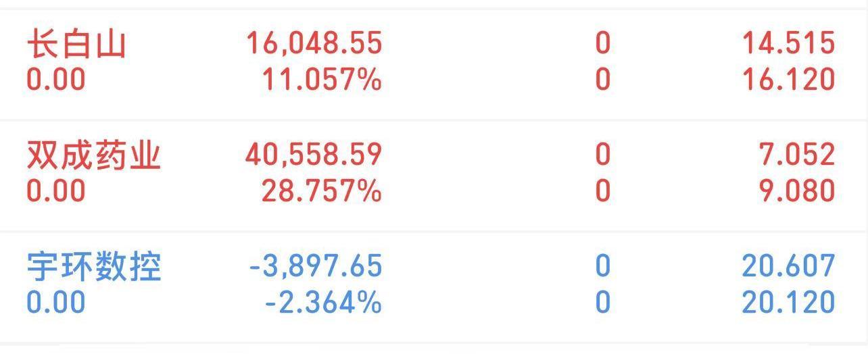Select the -3,897.65 loss value
This screenshot has height=354, width=868.
(x=316, y=266)
